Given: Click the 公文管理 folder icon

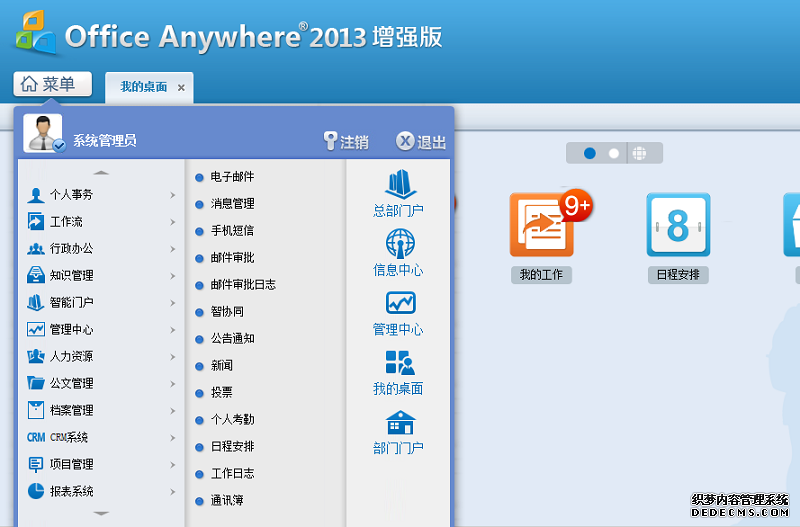Looking at the screenshot, I should click(x=36, y=383).
